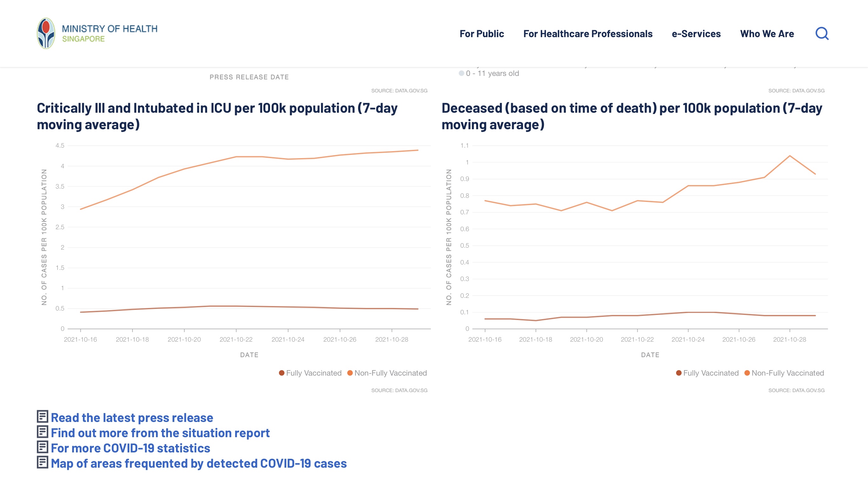
Task: Open the e-Services menu
Action: pos(696,34)
